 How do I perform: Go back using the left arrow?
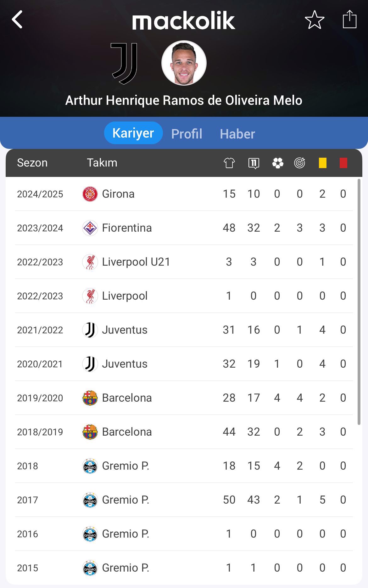(17, 20)
